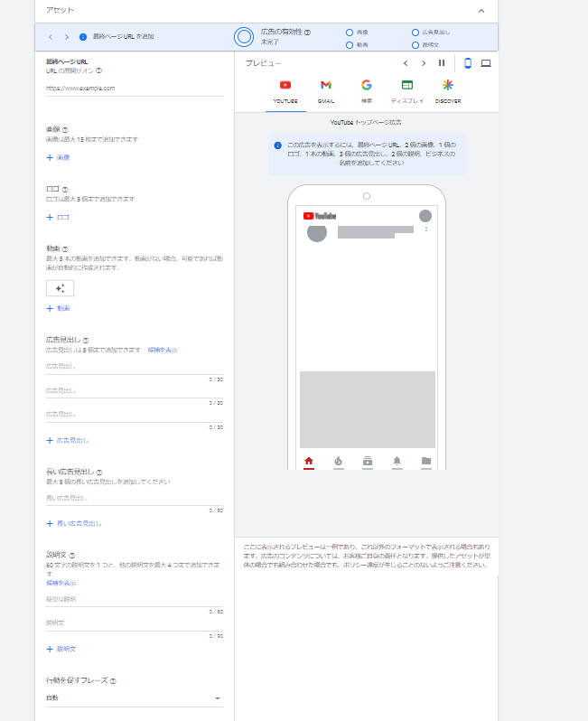Open 候補を表示 link for 広告見出し
Image resolution: width=588 pixels, height=721 pixels.
point(163,350)
